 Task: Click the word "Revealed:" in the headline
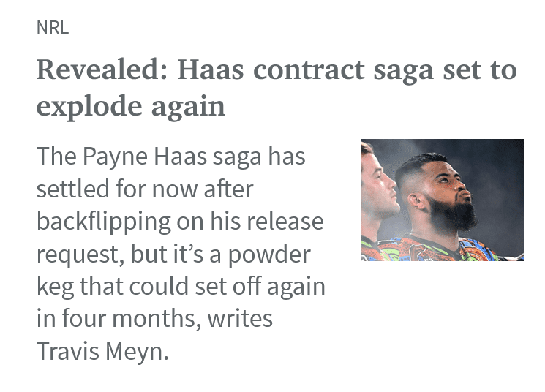click(x=102, y=69)
